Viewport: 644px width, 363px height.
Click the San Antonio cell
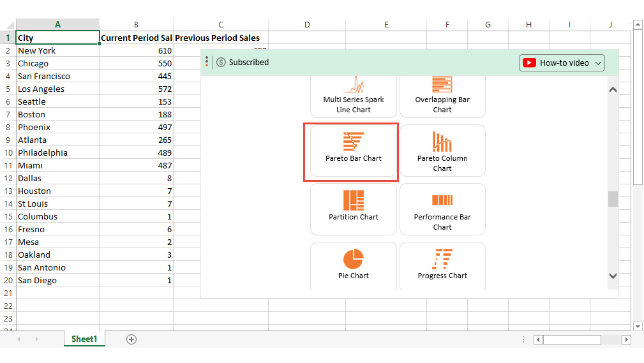pyautogui.click(x=57, y=267)
